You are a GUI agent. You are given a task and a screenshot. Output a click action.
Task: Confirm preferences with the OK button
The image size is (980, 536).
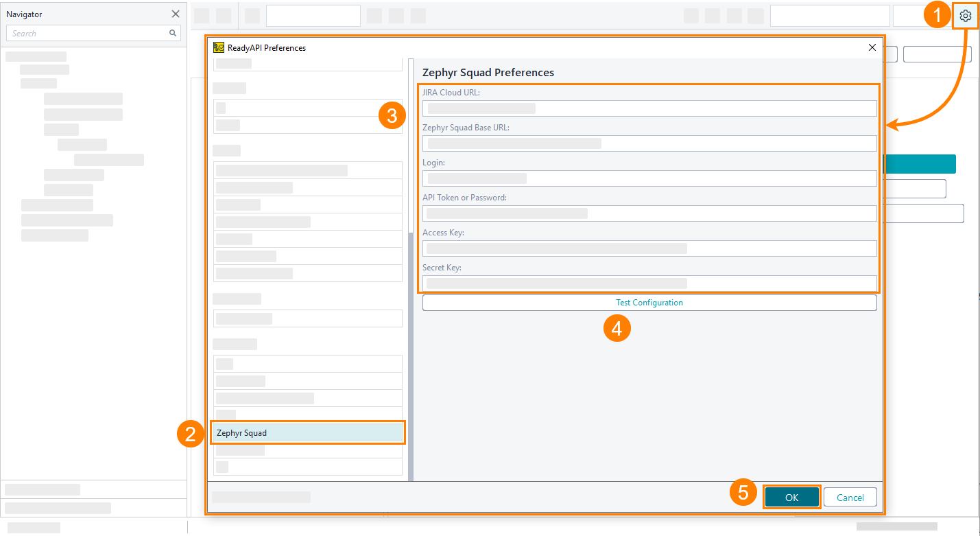coord(791,497)
